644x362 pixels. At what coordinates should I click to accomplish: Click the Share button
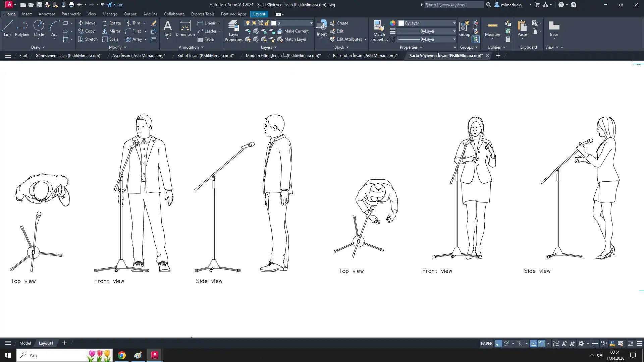[x=115, y=5]
